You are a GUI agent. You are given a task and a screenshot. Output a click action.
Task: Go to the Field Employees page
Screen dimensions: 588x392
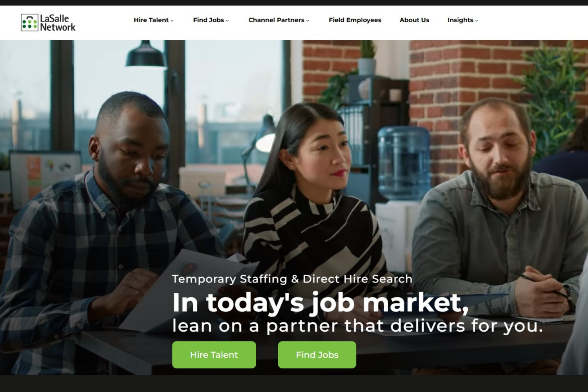click(x=355, y=20)
